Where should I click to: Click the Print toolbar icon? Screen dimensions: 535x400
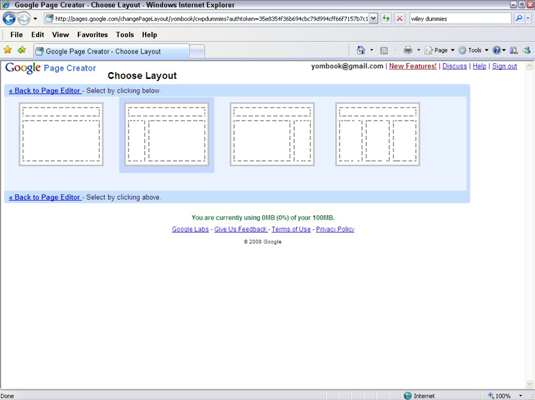pyautogui.click(x=408, y=51)
